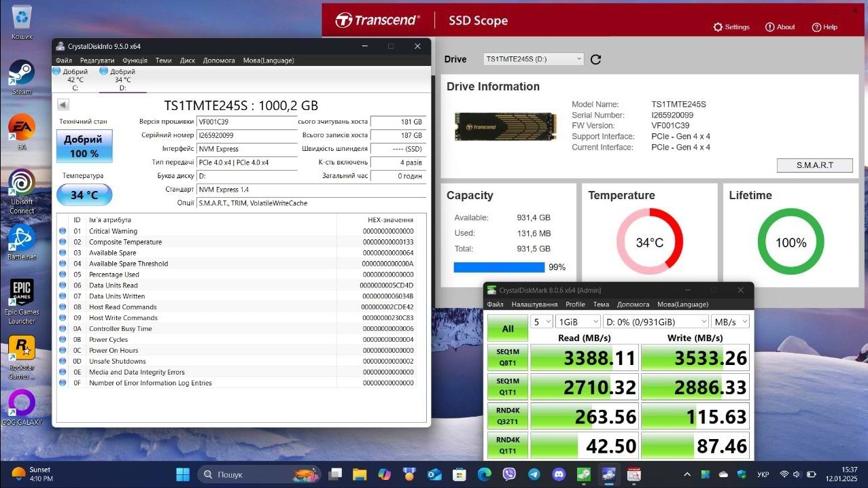Open Microsoft Edge from the taskbar
Image resolution: width=868 pixels, height=488 pixels.
[x=484, y=474]
